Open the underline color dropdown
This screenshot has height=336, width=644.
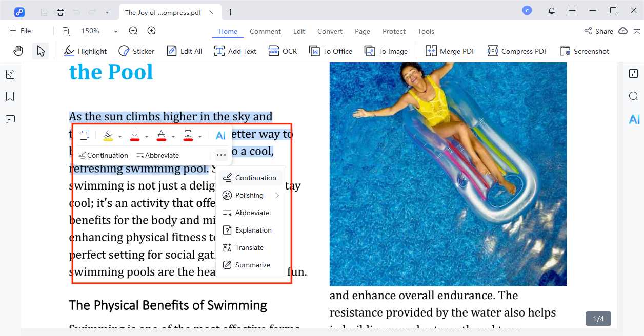(147, 136)
